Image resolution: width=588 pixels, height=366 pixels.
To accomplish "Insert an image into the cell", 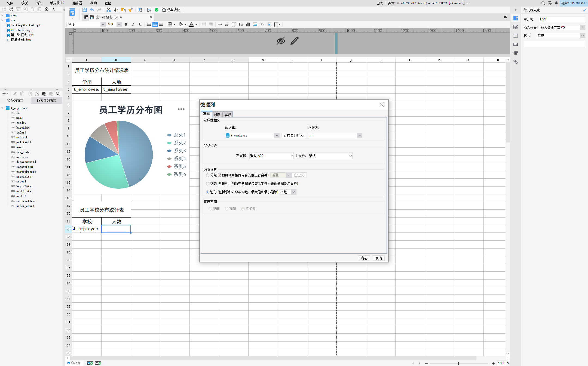I will pos(255,24).
